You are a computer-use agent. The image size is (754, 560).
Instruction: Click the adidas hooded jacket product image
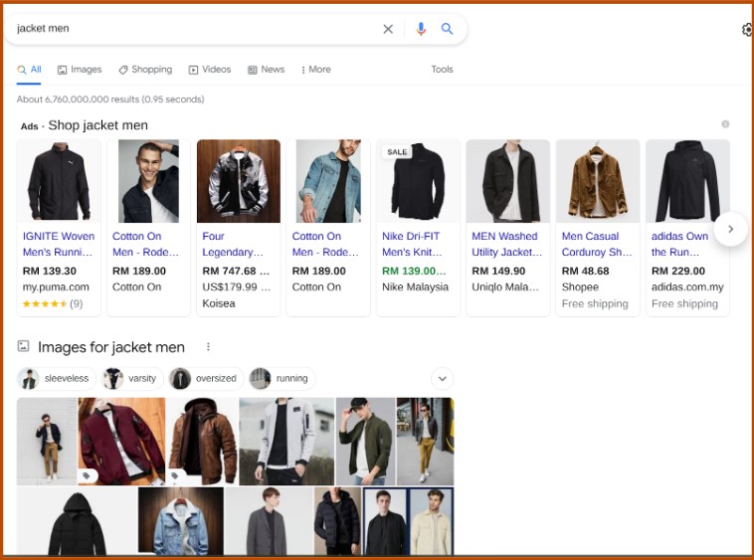coord(687,181)
